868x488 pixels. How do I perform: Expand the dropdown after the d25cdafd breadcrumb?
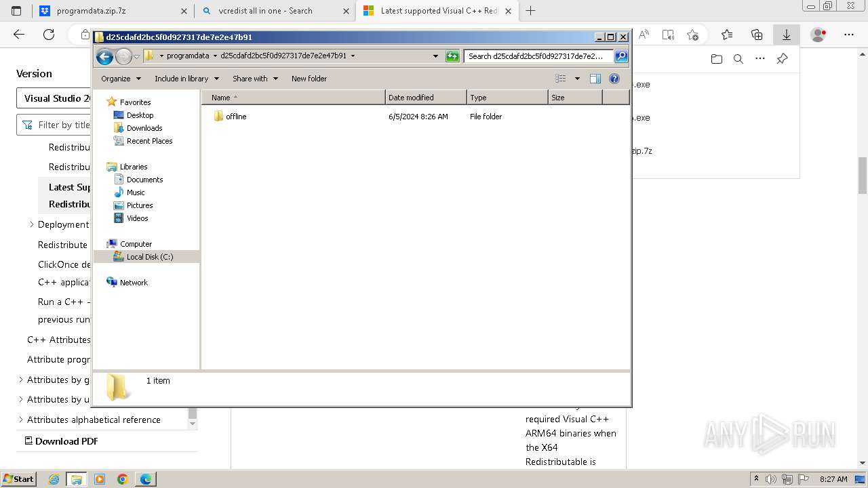click(x=353, y=56)
